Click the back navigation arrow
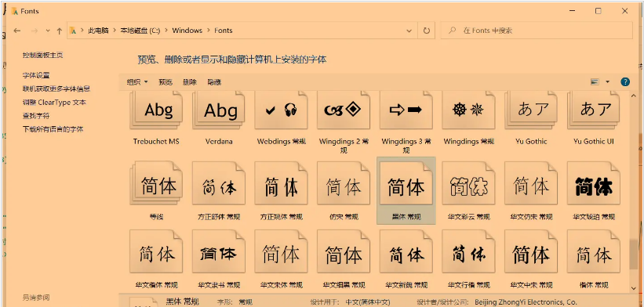This screenshot has width=644, height=307. click(16, 31)
